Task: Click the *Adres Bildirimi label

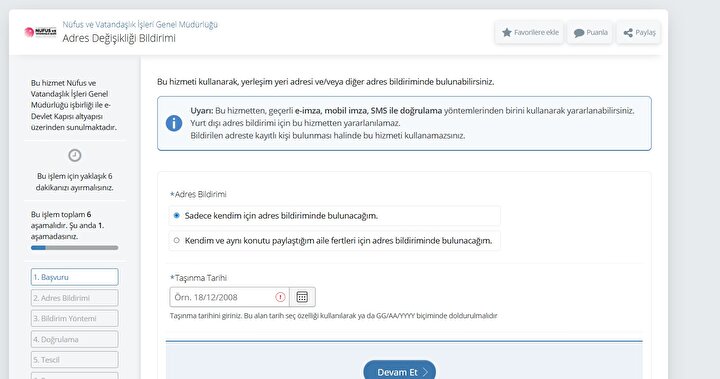Action: coord(198,194)
